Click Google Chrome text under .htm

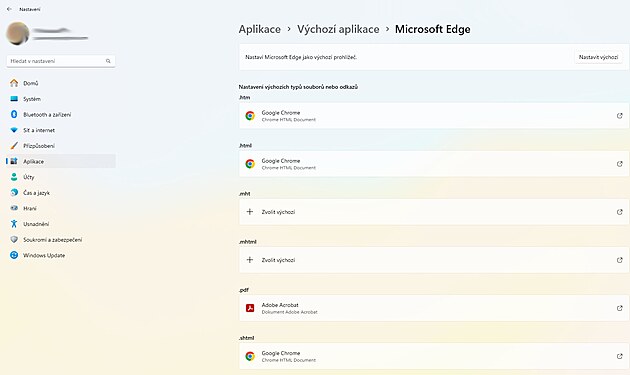point(281,113)
